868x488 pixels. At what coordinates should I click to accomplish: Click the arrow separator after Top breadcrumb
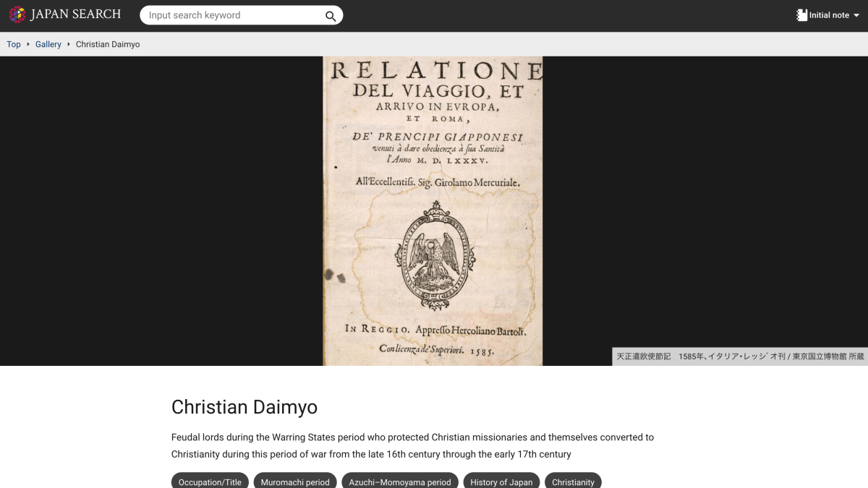click(27, 44)
